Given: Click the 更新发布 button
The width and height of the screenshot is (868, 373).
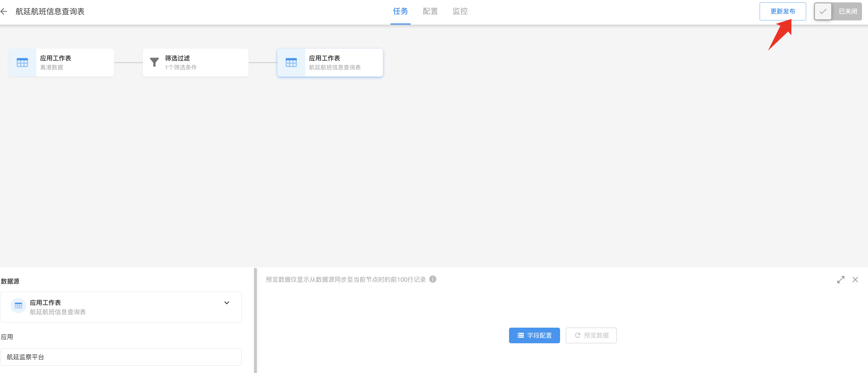Looking at the screenshot, I should (782, 11).
